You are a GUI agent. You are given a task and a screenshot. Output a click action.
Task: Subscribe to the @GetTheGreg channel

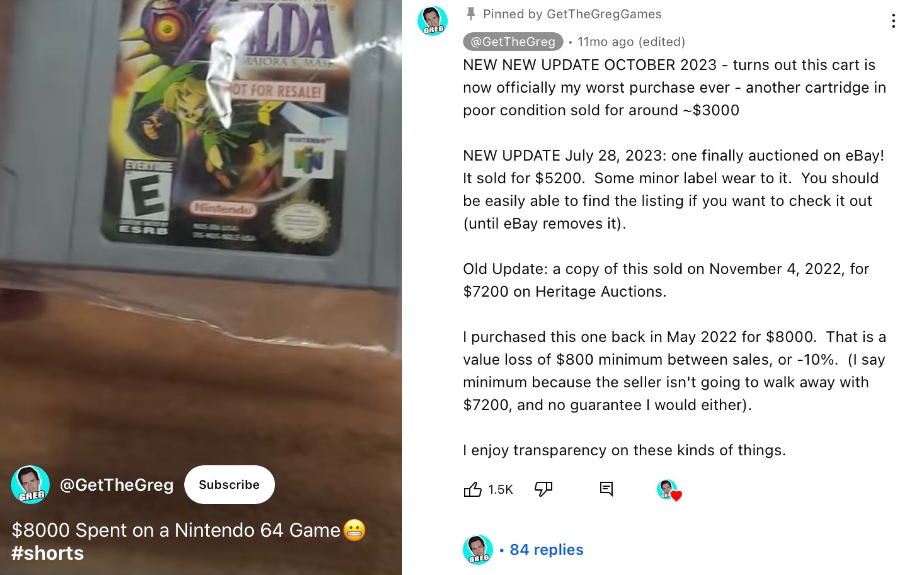click(x=229, y=485)
